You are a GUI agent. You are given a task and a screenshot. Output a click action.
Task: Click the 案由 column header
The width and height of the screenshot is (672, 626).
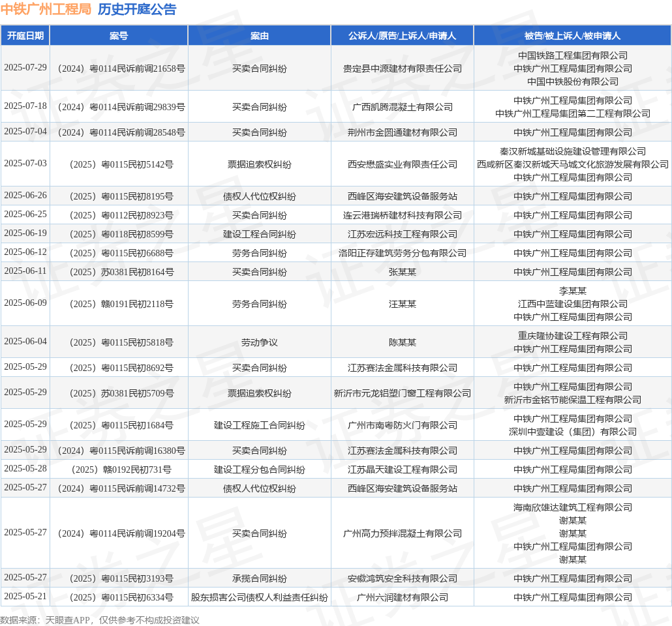(259, 36)
